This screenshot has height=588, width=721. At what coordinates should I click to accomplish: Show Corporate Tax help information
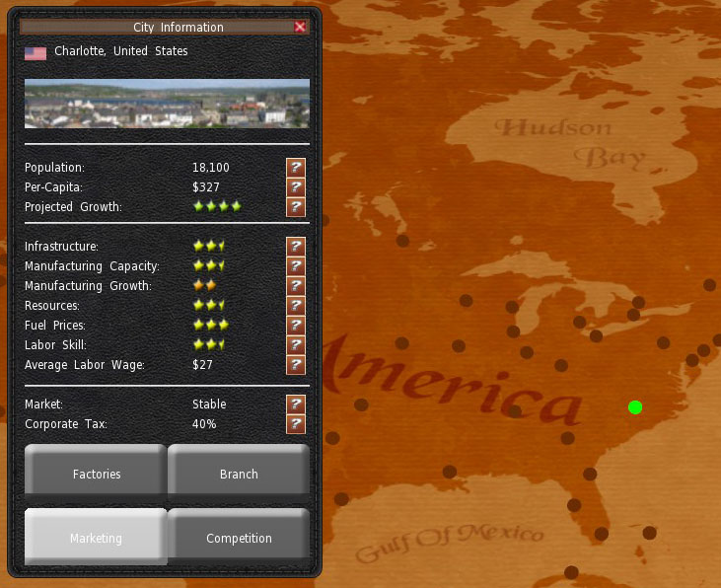[x=295, y=424]
